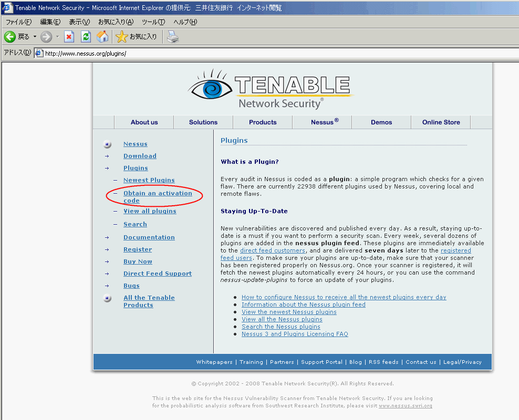The image size is (519, 420).
Task: Open the Back history dropdown arrow
Action: point(35,37)
